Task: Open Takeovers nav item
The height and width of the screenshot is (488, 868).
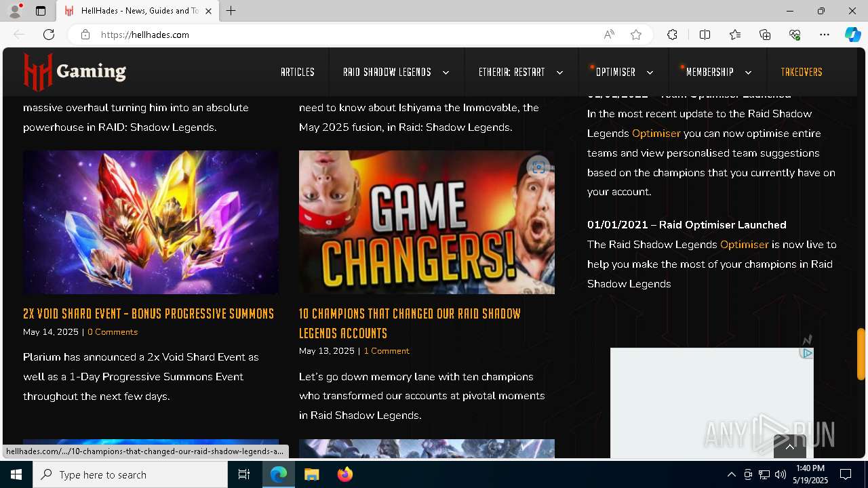Action: click(802, 72)
